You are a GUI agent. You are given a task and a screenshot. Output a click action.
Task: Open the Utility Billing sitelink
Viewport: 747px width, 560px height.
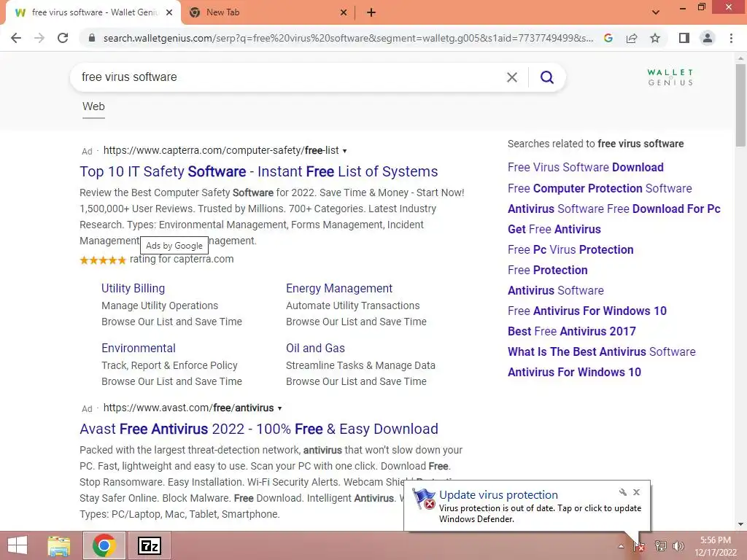tap(133, 289)
